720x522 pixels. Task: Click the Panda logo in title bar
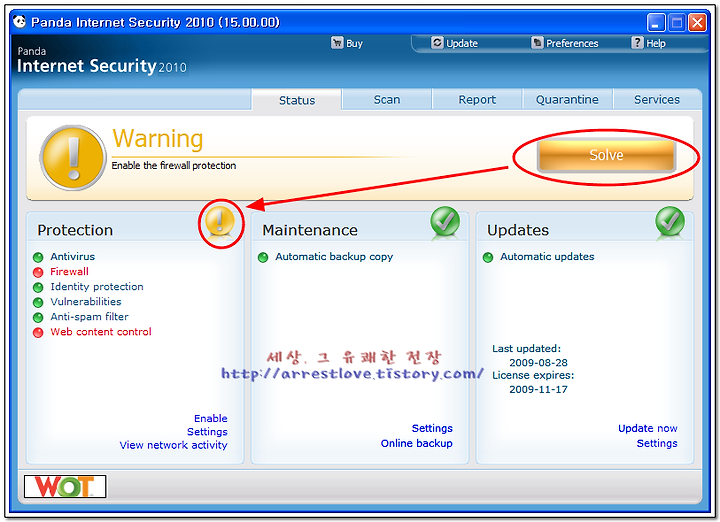tap(20, 22)
